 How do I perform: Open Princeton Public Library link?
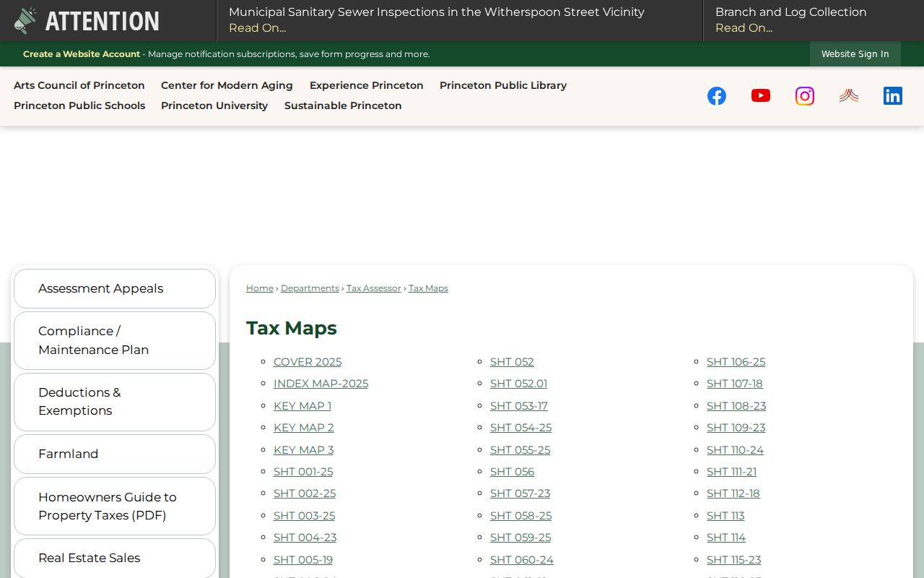coord(503,85)
